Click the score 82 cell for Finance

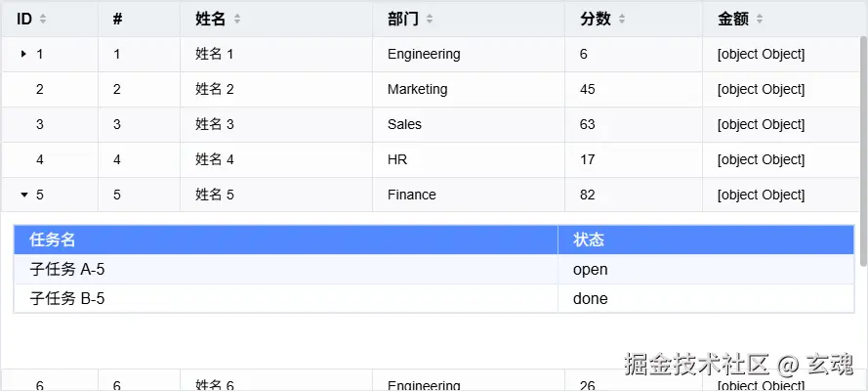tap(588, 195)
